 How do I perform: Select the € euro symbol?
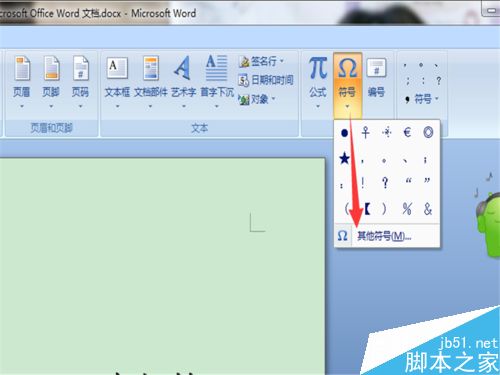click(407, 133)
